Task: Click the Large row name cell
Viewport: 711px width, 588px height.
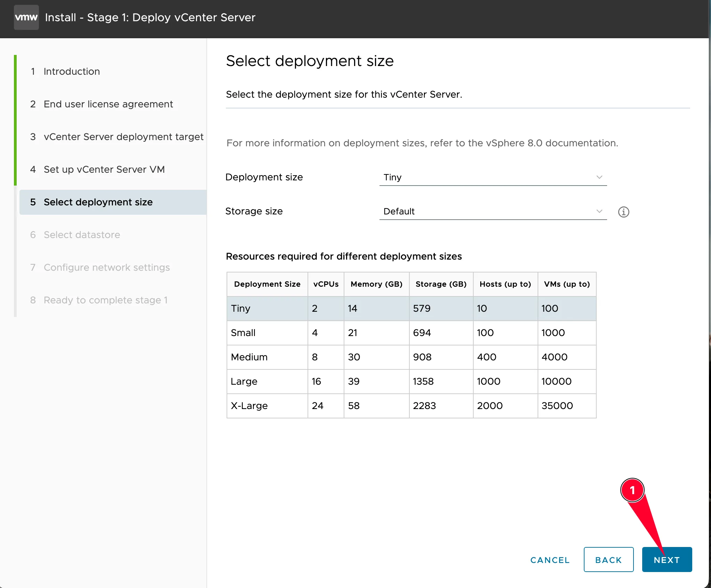Action: [x=267, y=382]
